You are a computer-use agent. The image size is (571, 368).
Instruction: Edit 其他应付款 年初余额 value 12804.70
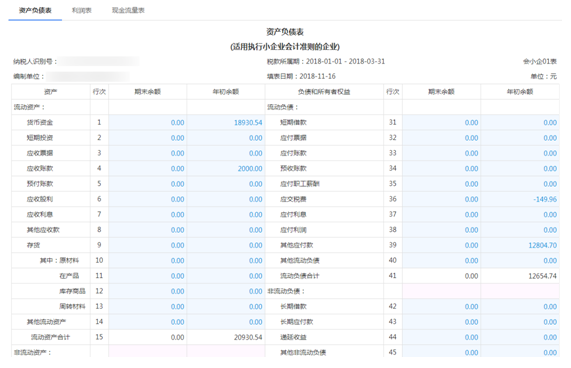point(520,245)
